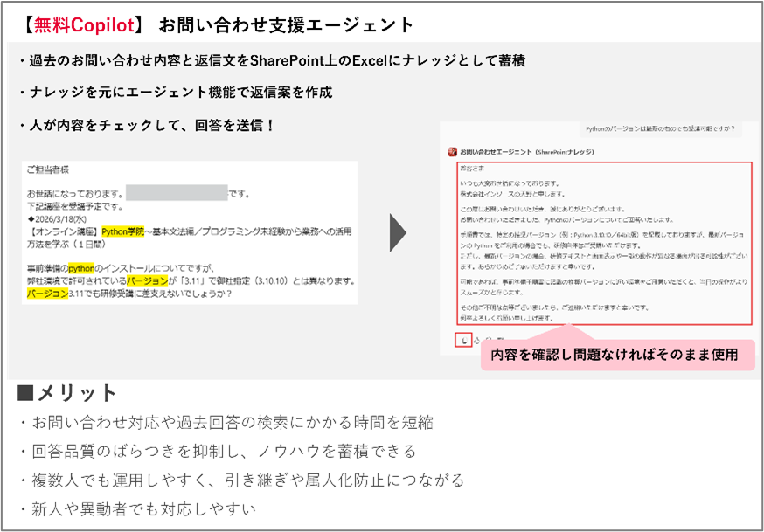
Task: Click the thumbs-down feedback icon
Action: point(489,340)
